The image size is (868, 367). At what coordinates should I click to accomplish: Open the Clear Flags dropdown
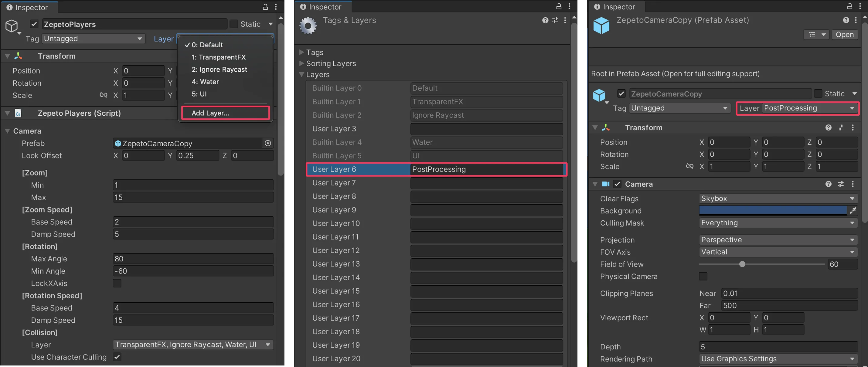tap(778, 199)
